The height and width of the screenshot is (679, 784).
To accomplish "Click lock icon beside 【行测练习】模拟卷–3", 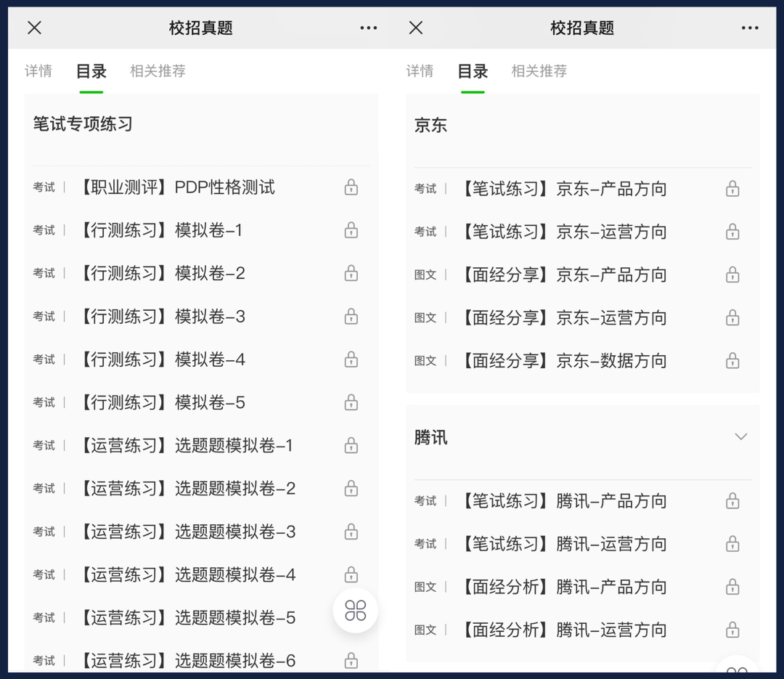I will tap(351, 316).
